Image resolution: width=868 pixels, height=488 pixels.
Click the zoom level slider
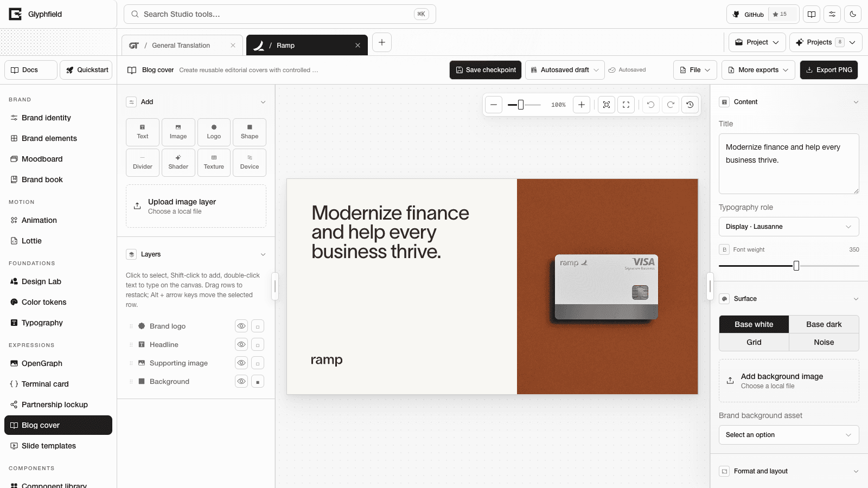524,105
